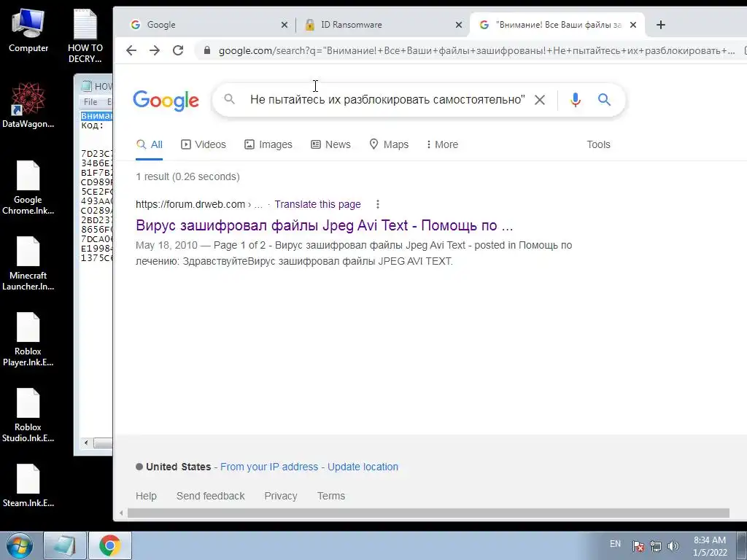Close the "Внимание! Все Ваши файлы" tab
The height and width of the screenshot is (560, 747).
(633, 25)
